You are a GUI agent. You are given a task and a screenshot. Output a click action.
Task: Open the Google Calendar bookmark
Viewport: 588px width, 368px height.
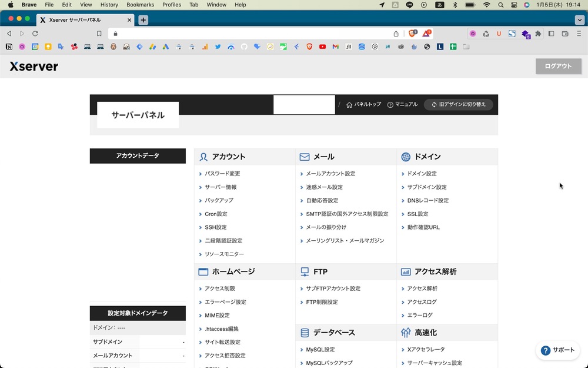pos(35,47)
